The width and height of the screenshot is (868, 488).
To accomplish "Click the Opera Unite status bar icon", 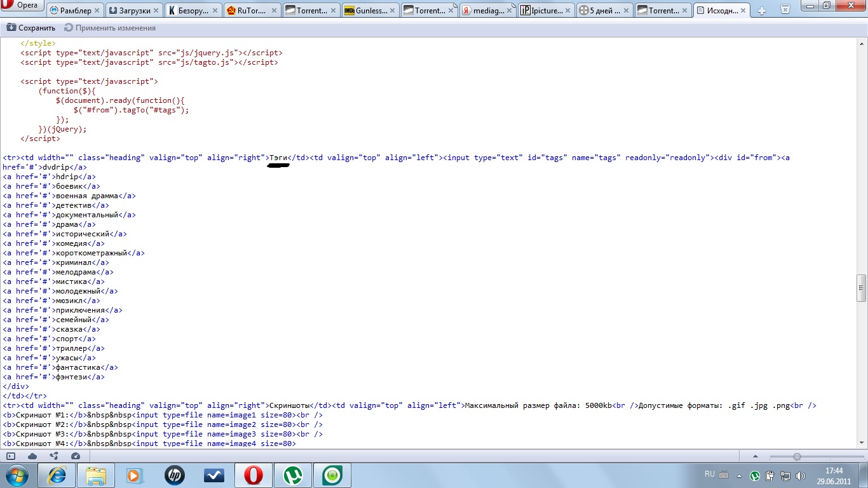I will 54,456.
